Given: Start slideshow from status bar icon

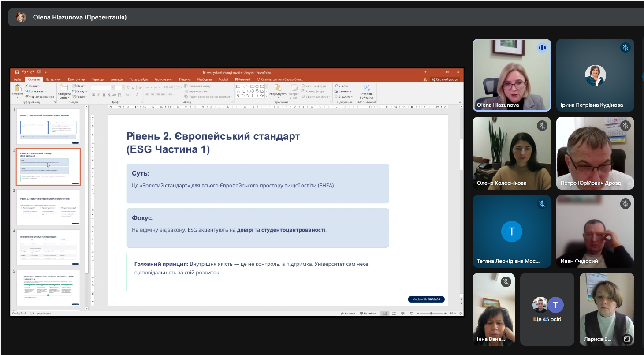Looking at the screenshot, I should 412,313.
